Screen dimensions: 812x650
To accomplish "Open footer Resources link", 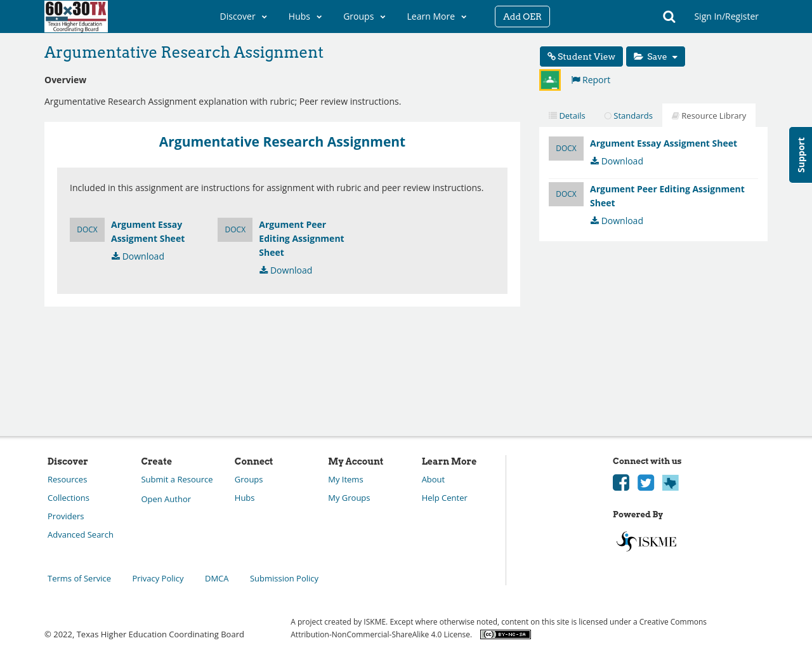I will click(x=67, y=480).
